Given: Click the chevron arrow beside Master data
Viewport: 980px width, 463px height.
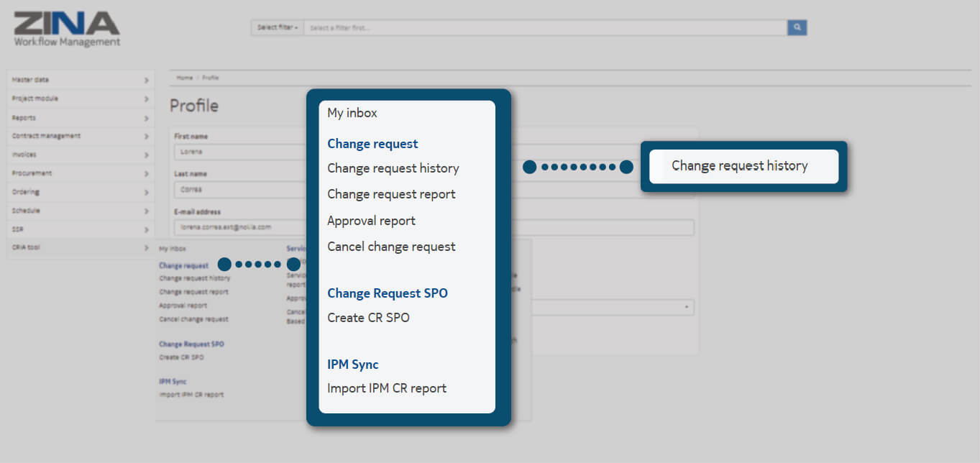Looking at the screenshot, I should point(146,80).
